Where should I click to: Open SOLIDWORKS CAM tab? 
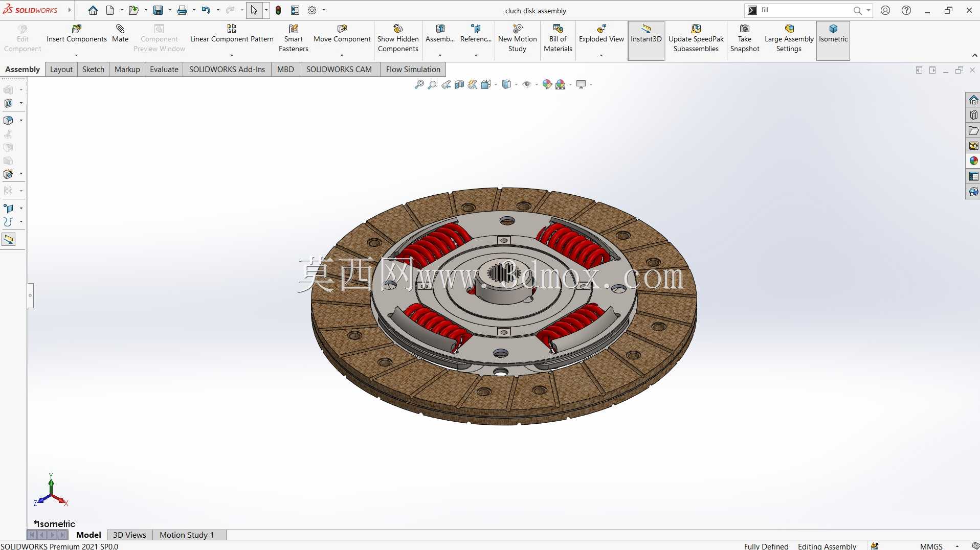tap(339, 69)
